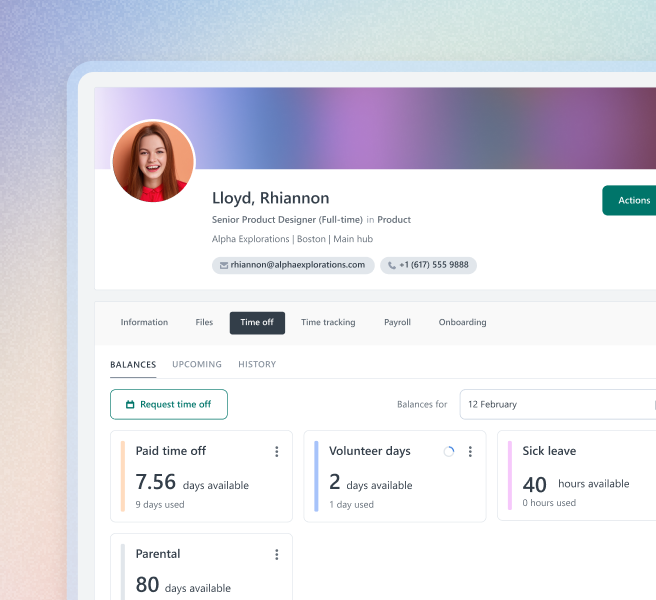Select the Time off tab
Image resolution: width=656 pixels, height=600 pixels.
257,323
